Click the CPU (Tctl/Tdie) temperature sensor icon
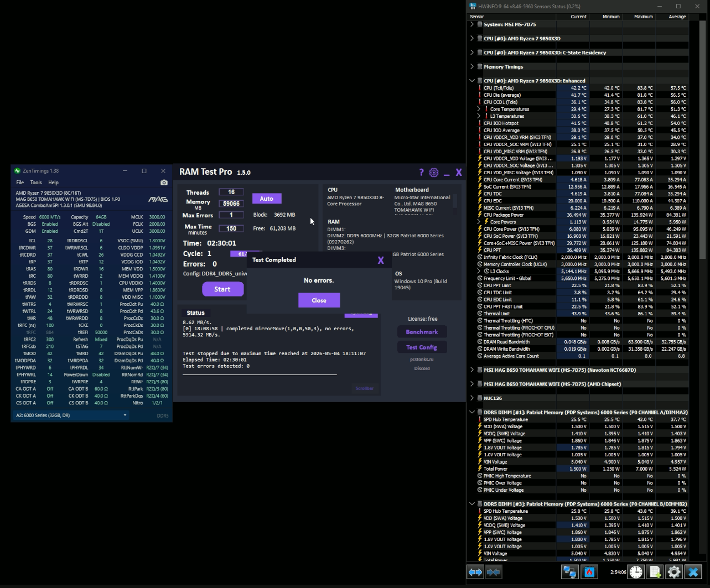This screenshot has height=588, width=710. point(480,88)
